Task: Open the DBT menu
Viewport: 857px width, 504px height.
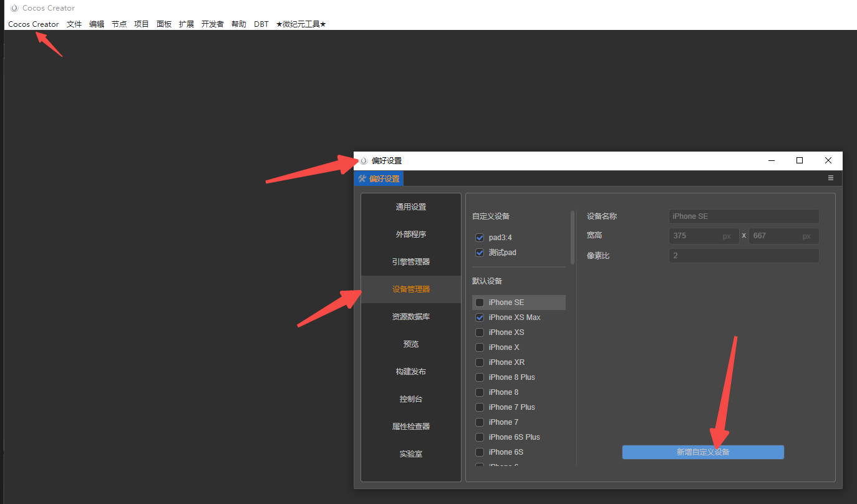Action: 261,24
